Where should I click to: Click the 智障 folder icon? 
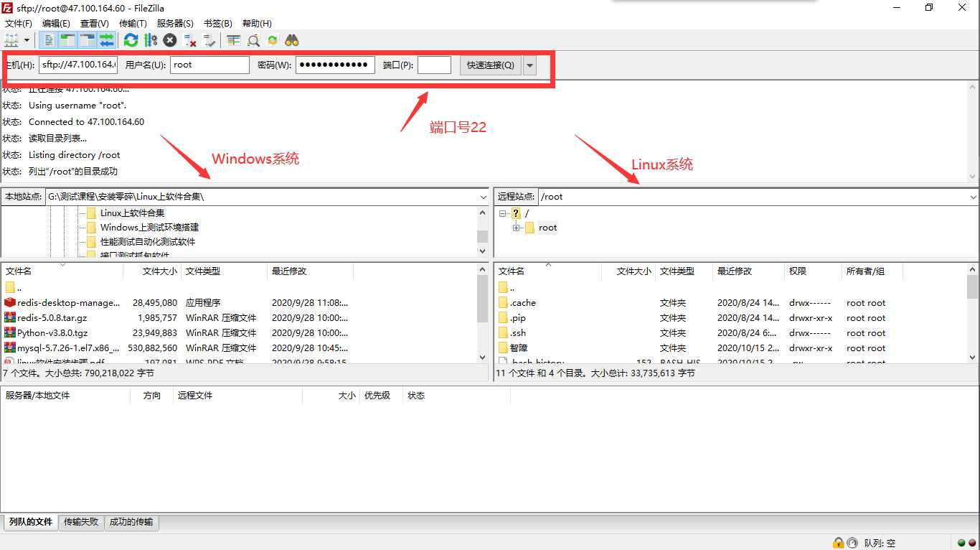tap(503, 348)
